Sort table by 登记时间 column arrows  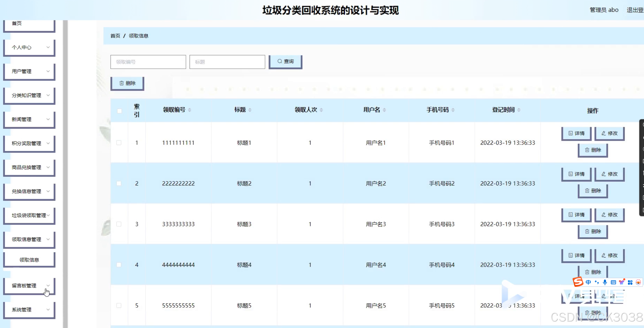tap(519, 110)
